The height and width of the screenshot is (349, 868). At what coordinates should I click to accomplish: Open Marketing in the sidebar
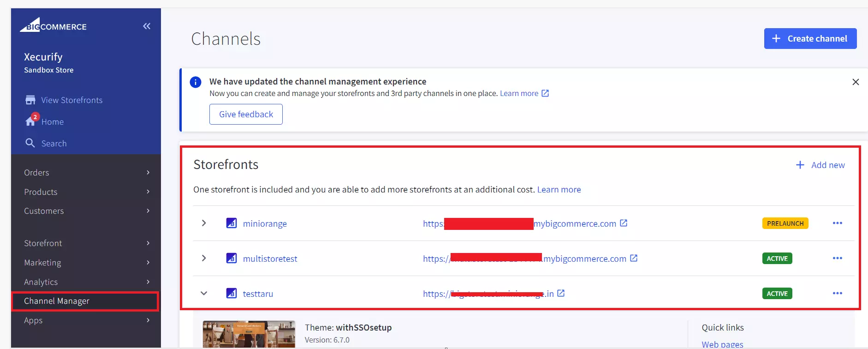(x=42, y=263)
